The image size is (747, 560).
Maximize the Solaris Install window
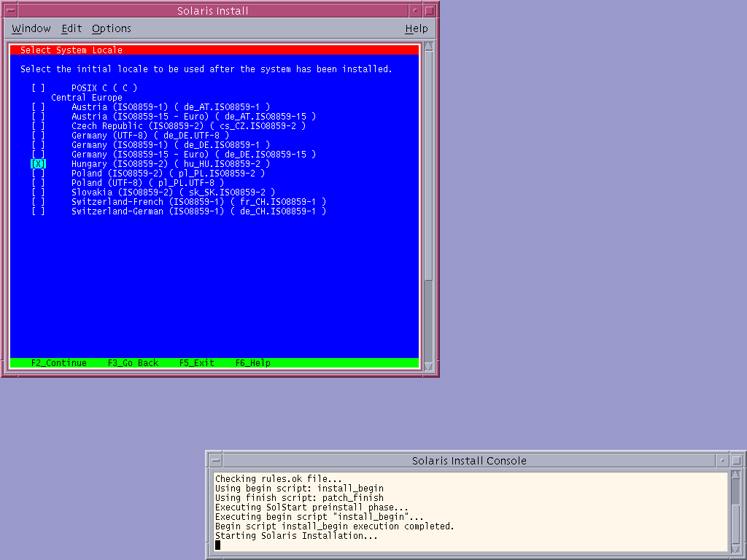pos(430,10)
